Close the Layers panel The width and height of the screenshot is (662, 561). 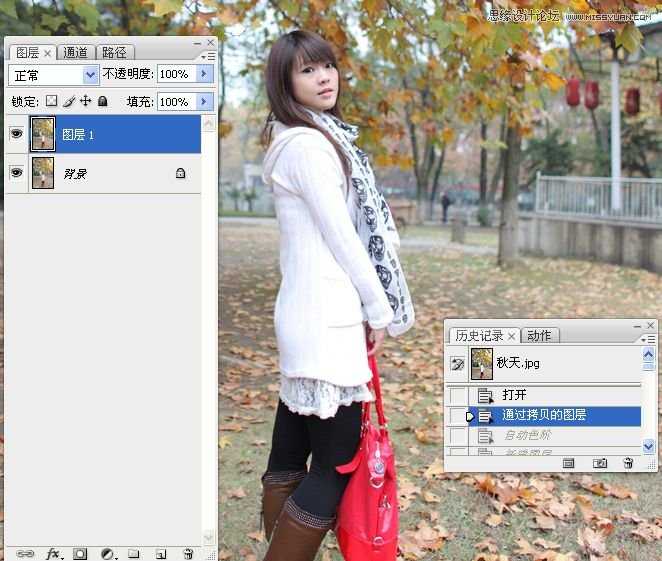(x=210, y=43)
